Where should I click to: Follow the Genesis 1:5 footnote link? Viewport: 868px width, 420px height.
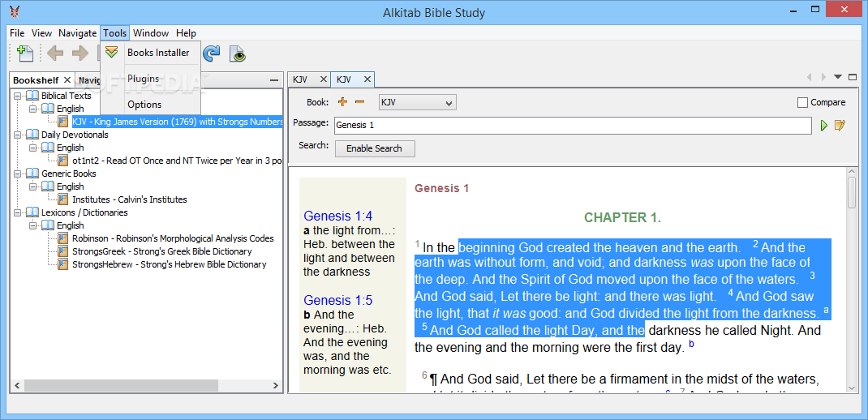click(337, 301)
